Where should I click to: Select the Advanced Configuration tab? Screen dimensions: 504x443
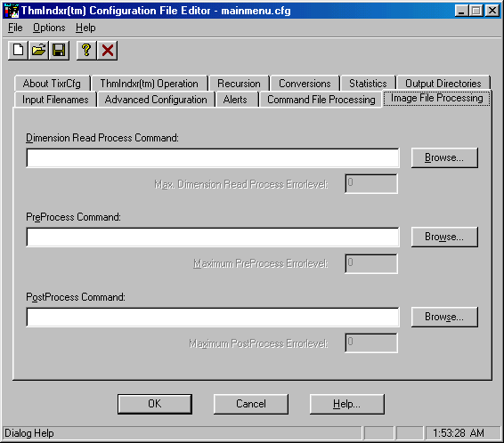pos(156,100)
